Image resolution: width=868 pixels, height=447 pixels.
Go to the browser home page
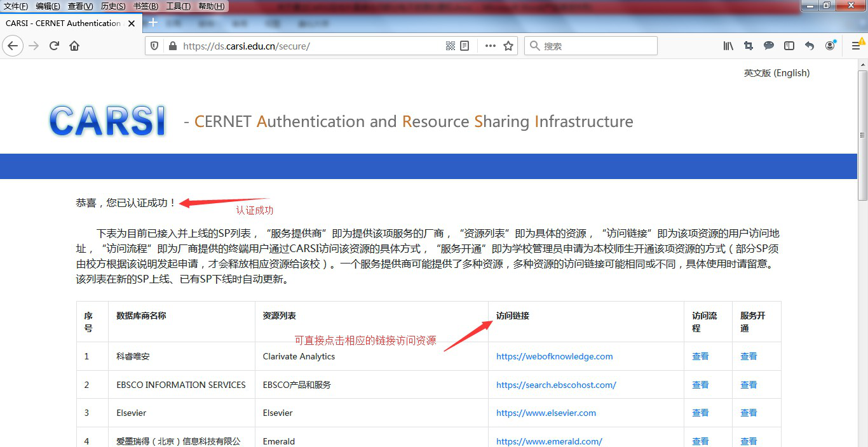pyautogui.click(x=74, y=46)
